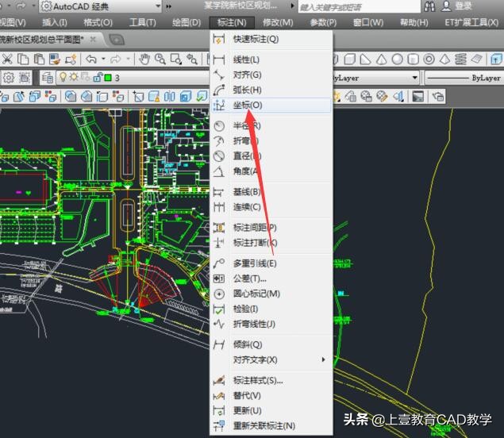Select the Shell solid editing icon

point(186,96)
